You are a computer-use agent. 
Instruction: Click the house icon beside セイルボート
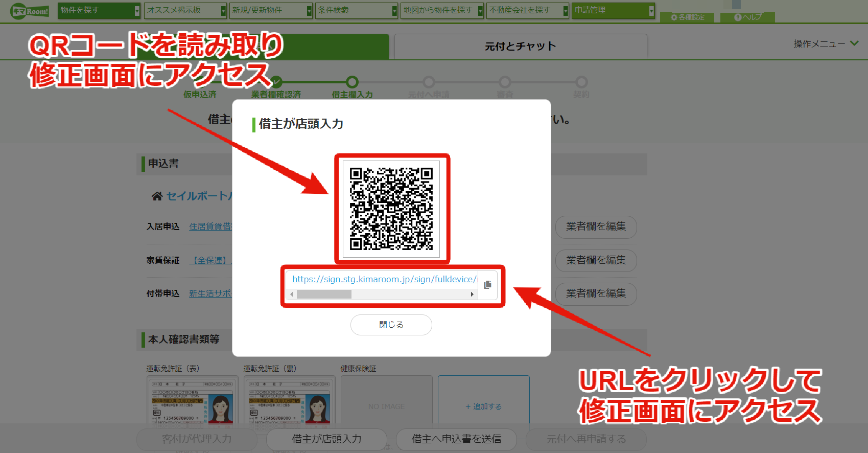(x=157, y=196)
